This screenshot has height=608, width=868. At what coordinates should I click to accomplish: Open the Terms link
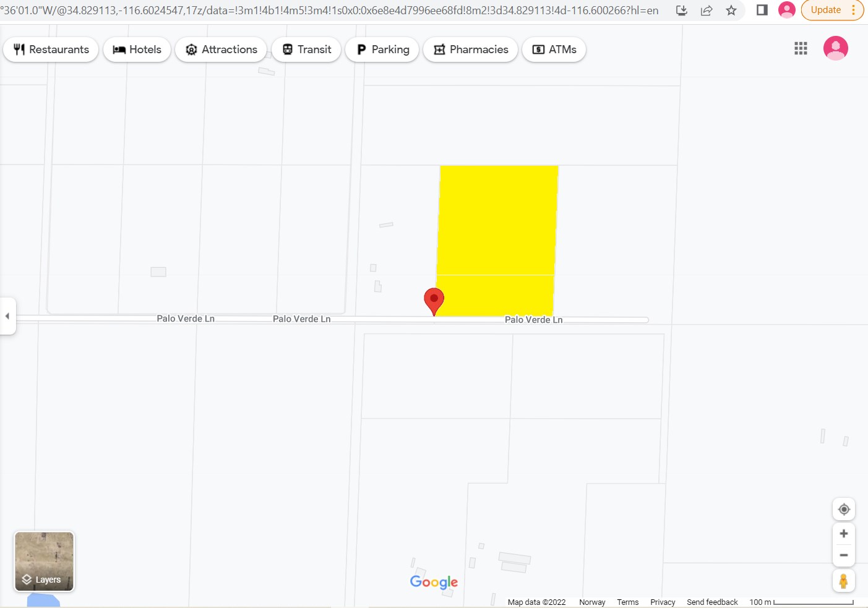click(627, 602)
